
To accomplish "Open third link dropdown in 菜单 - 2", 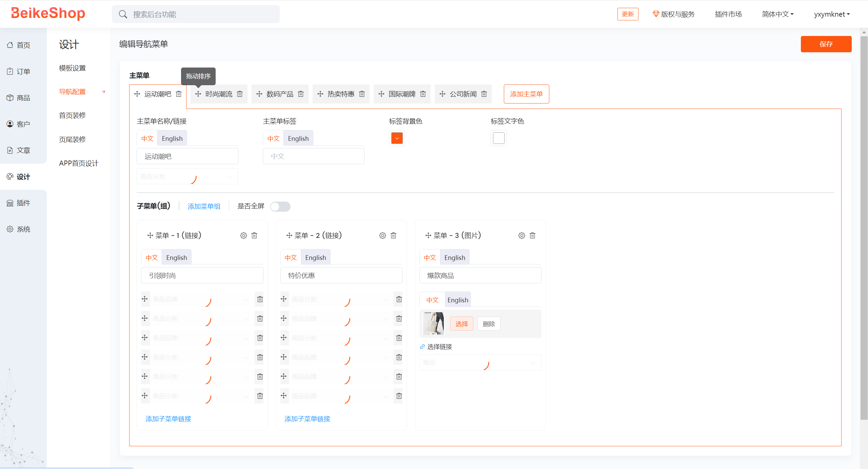I will coord(341,338).
